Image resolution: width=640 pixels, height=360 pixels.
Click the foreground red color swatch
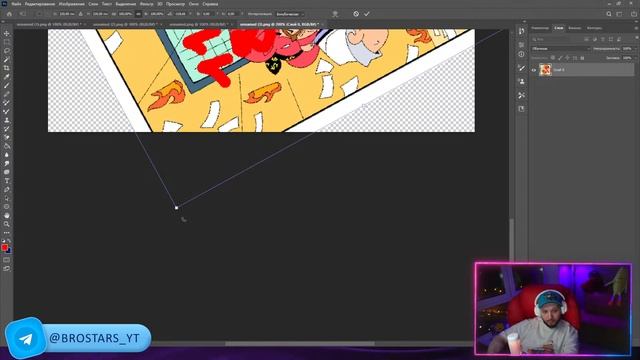[4, 247]
